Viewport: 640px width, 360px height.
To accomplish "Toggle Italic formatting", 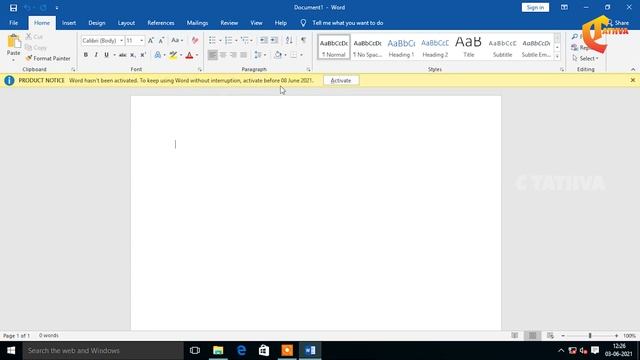I will (96, 55).
